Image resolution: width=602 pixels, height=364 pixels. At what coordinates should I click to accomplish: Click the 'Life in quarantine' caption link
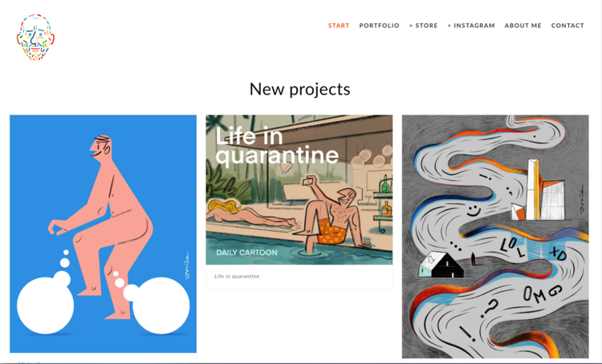point(237,276)
